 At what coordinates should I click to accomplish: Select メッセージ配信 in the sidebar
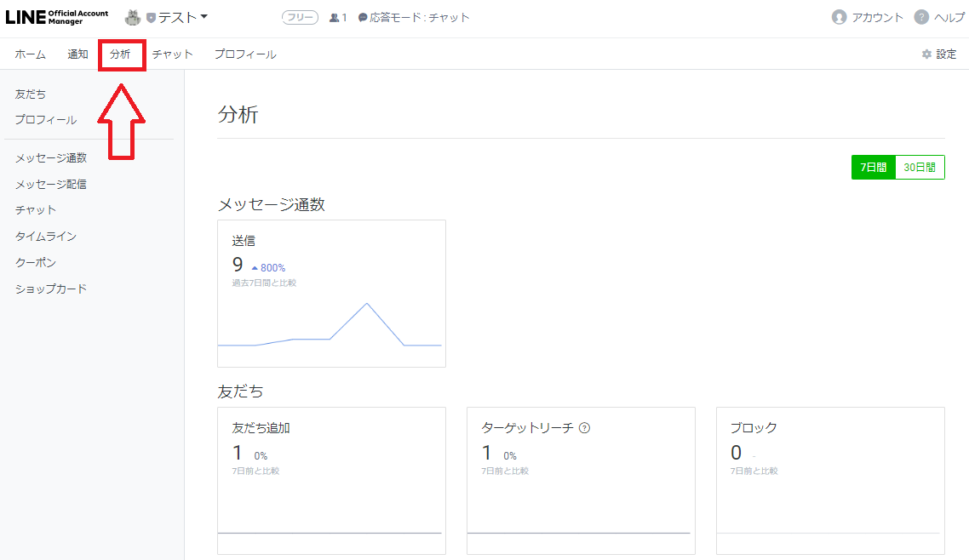point(50,184)
